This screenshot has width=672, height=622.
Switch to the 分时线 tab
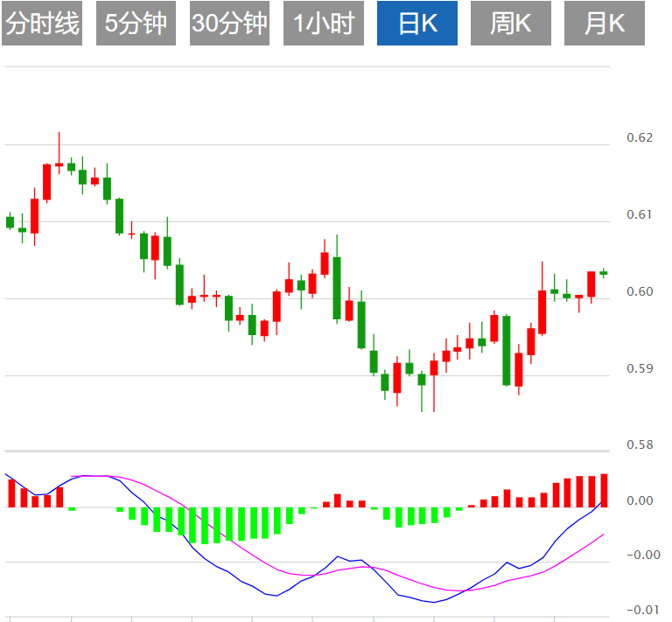click(x=42, y=24)
